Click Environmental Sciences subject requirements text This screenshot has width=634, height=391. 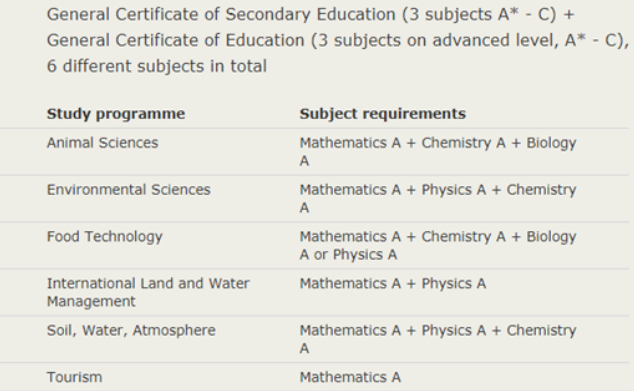click(x=438, y=199)
